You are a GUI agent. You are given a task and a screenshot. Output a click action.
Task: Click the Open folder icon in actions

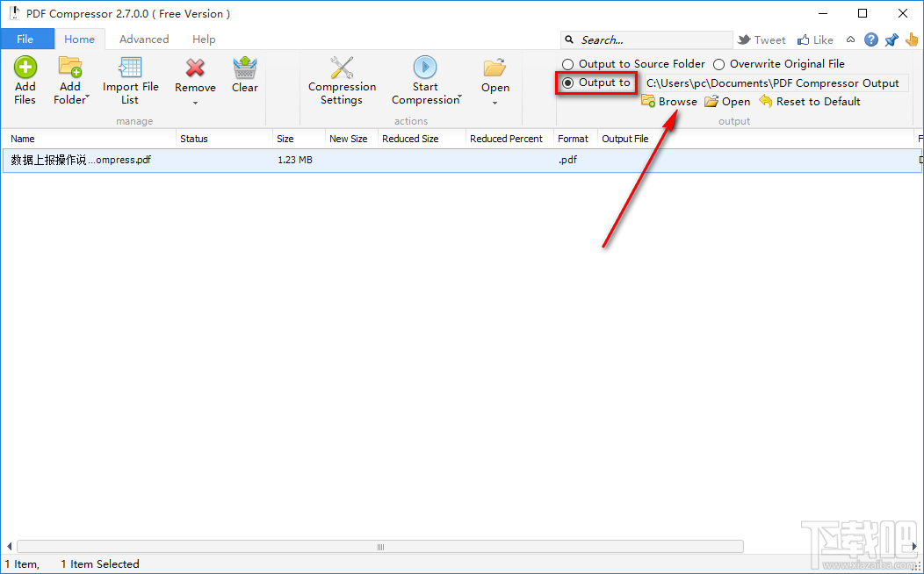click(x=495, y=68)
